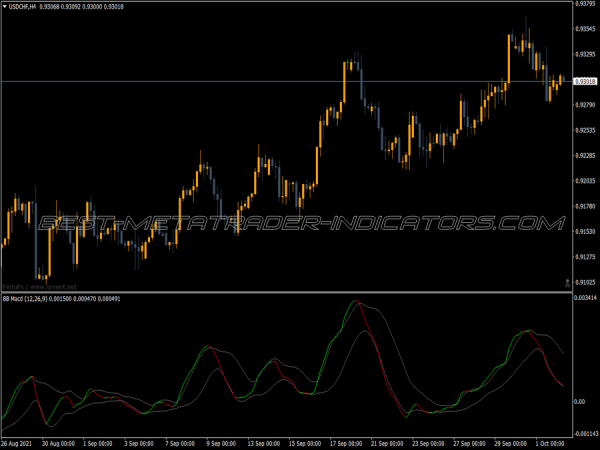
Task: Click the 27 Sep 00:00 time label
Action: 470,444
